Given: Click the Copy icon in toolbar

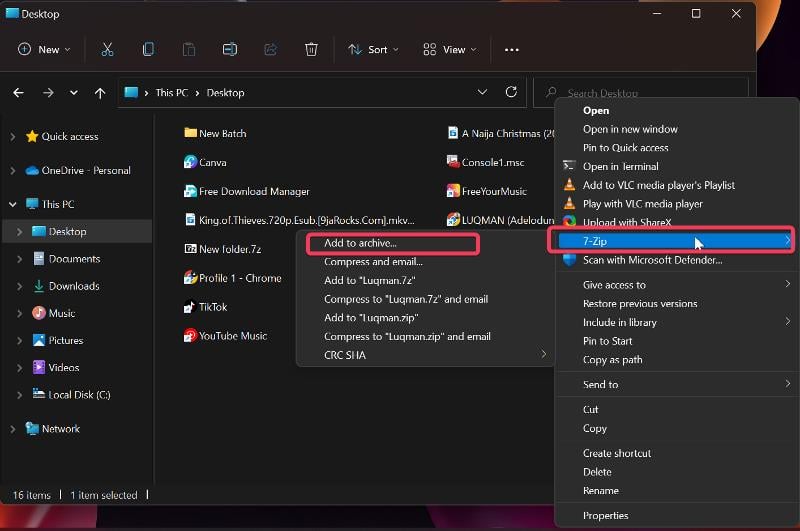Looking at the screenshot, I should point(148,49).
